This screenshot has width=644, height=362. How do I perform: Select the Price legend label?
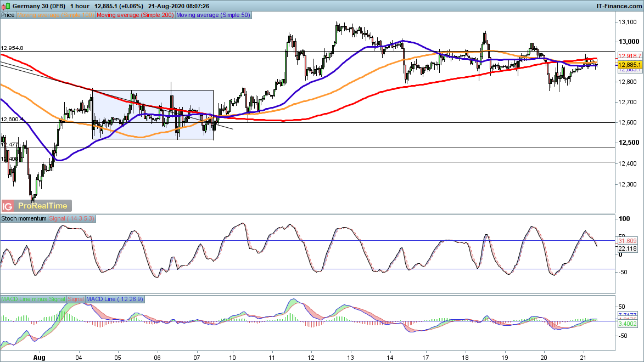pos(8,15)
